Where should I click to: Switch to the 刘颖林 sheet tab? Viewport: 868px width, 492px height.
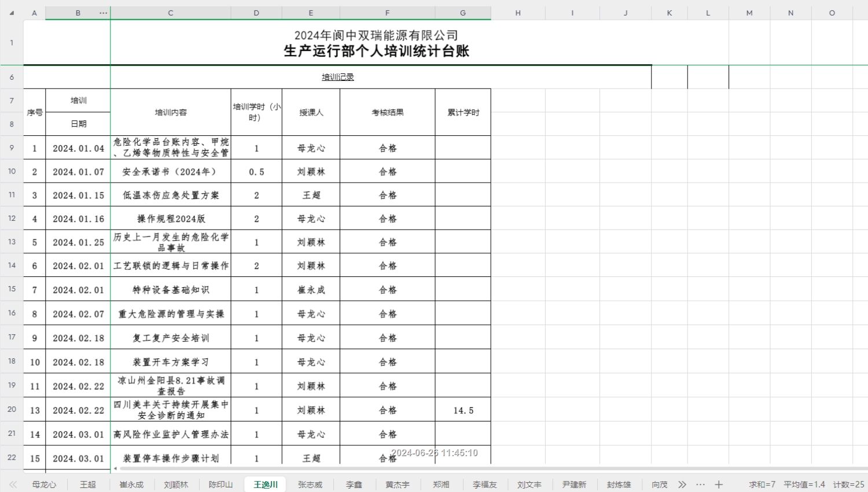point(176,484)
